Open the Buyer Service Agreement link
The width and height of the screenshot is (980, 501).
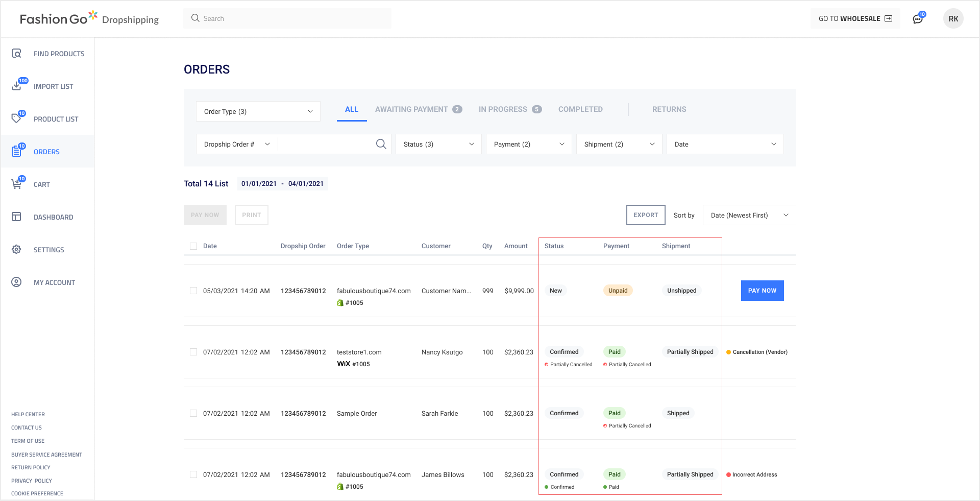(x=46, y=455)
